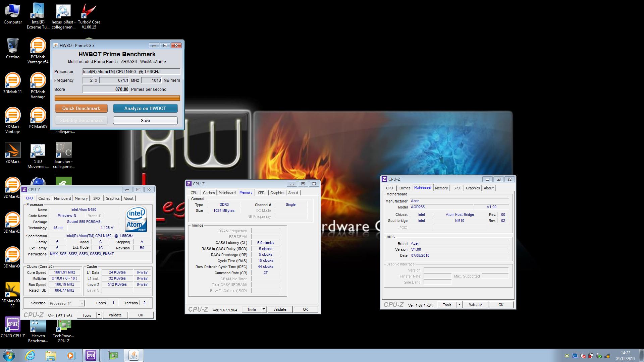Open the 3DMark 11 desktop shortcut

[12, 83]
